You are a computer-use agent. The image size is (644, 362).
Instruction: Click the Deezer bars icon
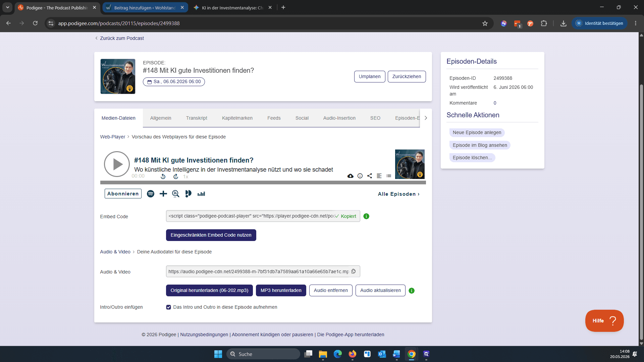pos(201,194)
